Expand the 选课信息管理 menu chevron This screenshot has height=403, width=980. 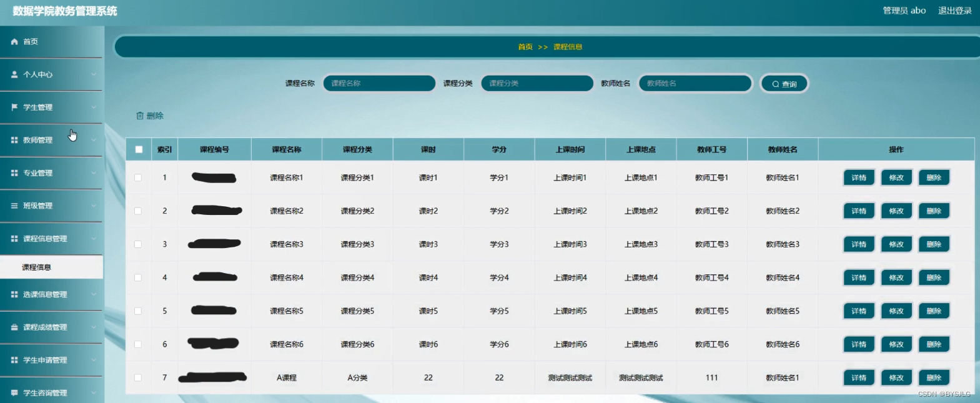(94, 294)
